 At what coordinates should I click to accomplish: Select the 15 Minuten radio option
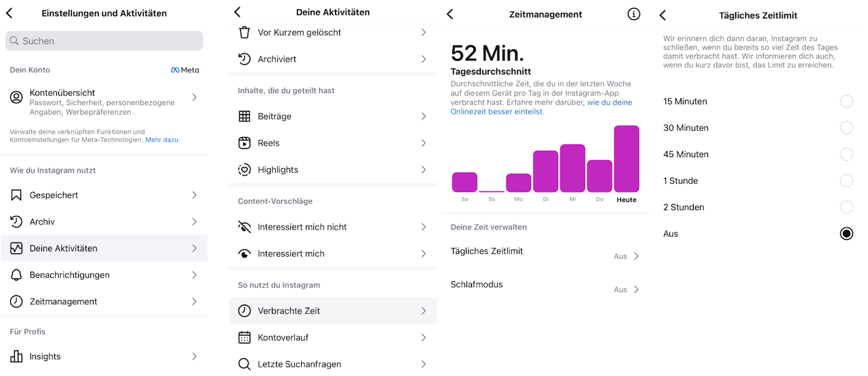coord(846,102)
